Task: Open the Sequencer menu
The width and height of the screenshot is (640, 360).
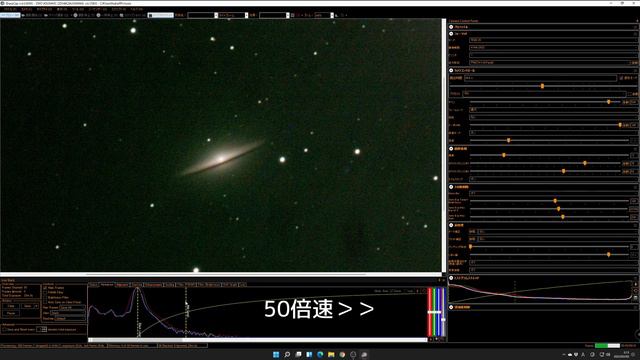Action: (x=98, y=9)
